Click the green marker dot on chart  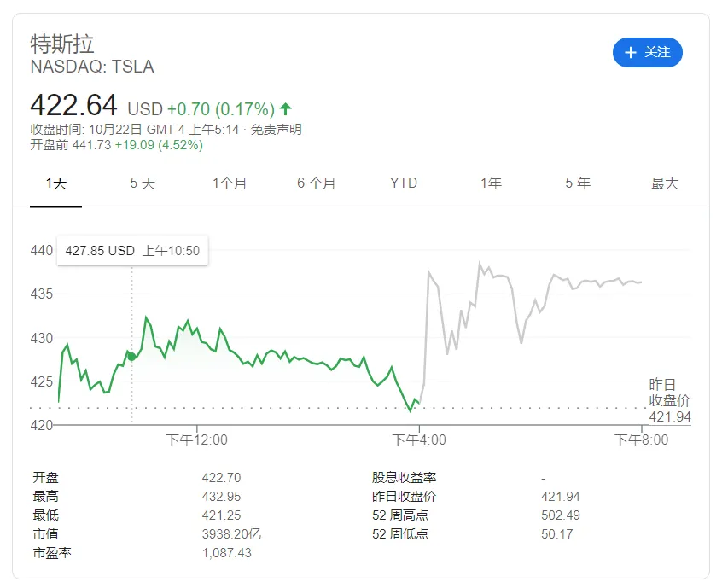click(131, 357)
